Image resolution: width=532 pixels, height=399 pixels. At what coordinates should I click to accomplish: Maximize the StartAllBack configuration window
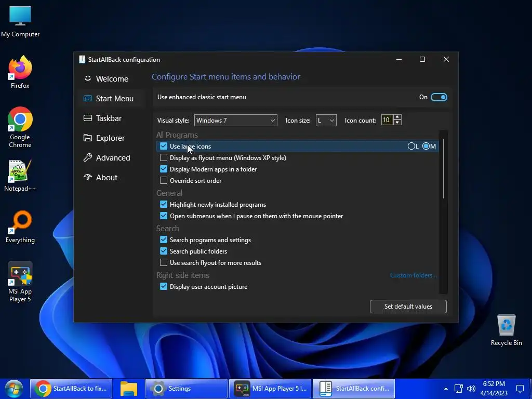point(422,59)
